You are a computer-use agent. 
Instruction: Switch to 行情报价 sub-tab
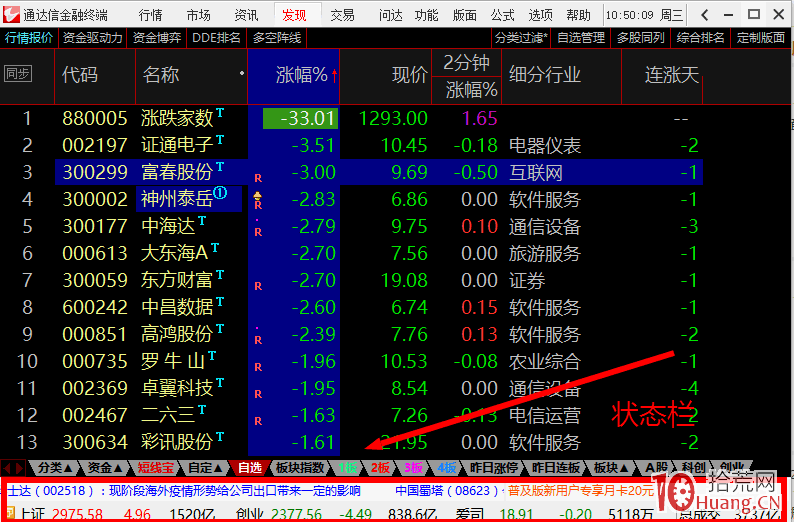pos(29,38)
